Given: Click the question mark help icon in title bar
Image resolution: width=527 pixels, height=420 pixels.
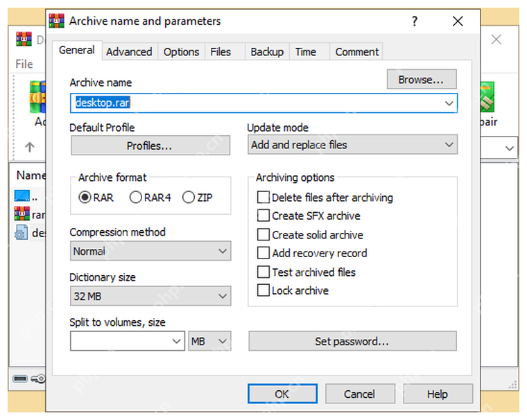Looking at the screenshot, I should coord(415,21).
